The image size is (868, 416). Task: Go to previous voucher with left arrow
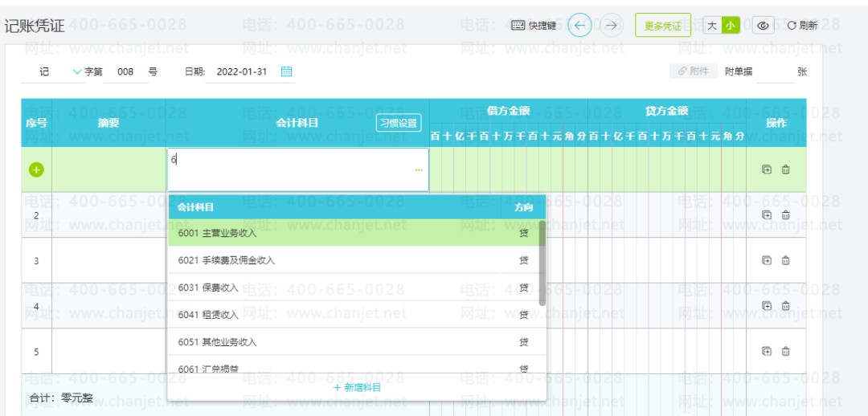point(579,26)
